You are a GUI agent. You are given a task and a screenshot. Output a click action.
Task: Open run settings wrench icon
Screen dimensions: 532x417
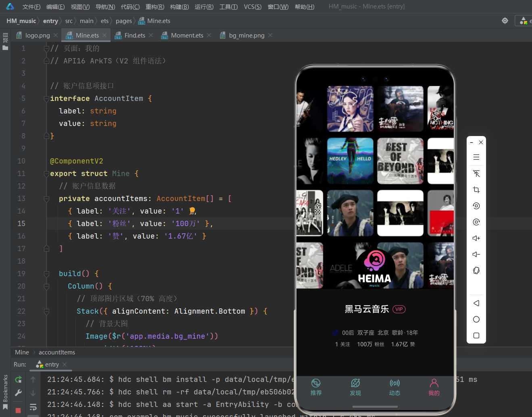pos(19,393)
